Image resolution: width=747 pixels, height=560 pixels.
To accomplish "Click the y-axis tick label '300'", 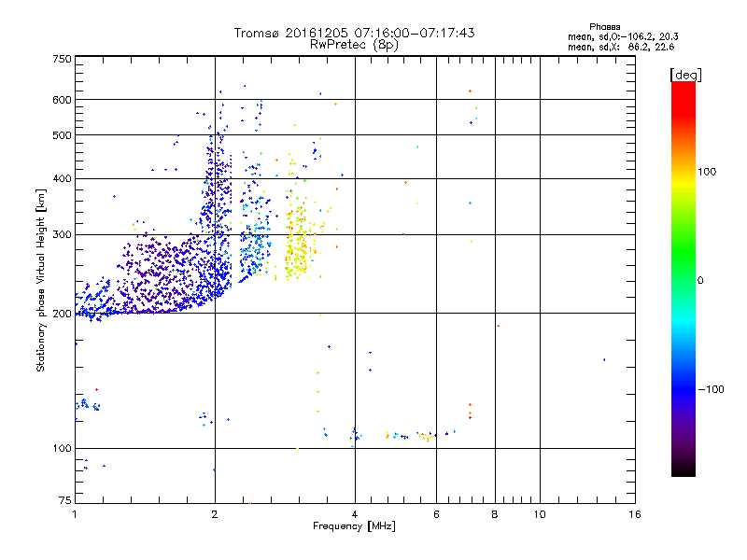I will (x=62, y=234).
